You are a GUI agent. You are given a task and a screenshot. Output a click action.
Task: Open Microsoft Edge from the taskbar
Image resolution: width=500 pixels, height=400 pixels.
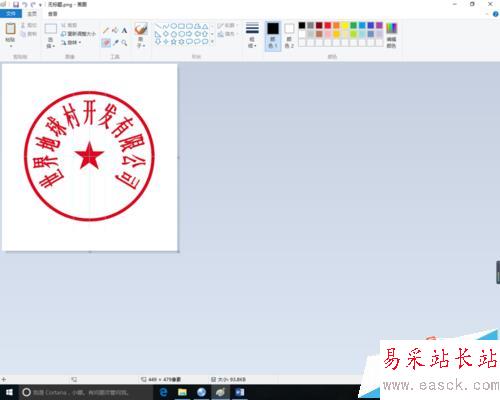coord(163,392)
